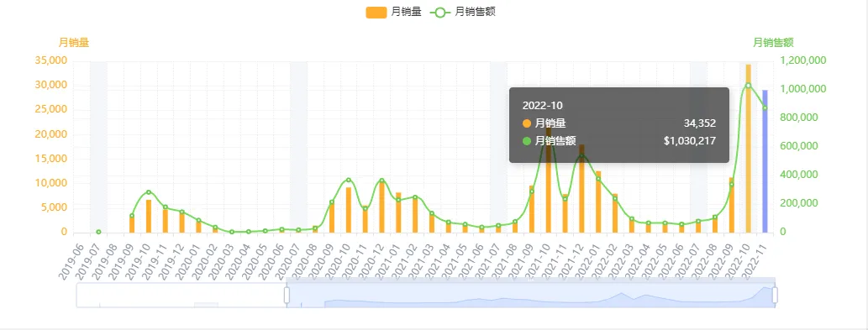Click the blue 2022-11 bar

[x=765, y=161]
